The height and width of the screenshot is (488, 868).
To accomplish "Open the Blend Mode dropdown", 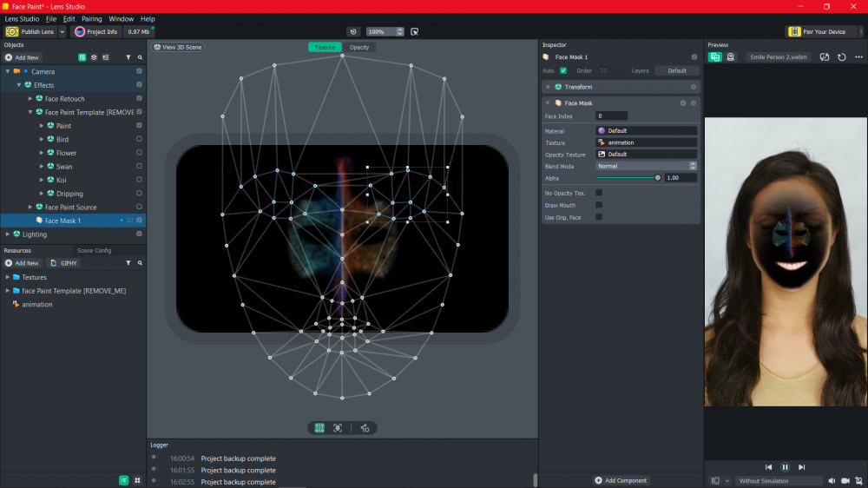I will point(647,166).
